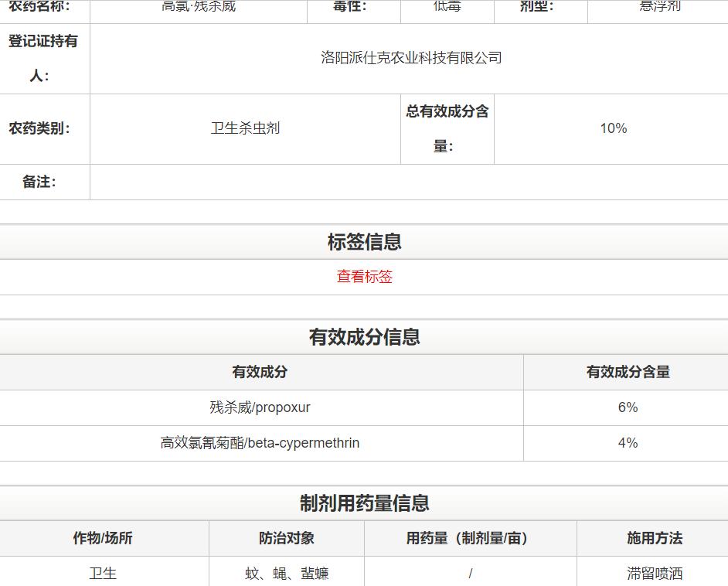The image size is (728, 586).
Task: Click the 制剂用药量信息 section title
Action: (363, 503)
